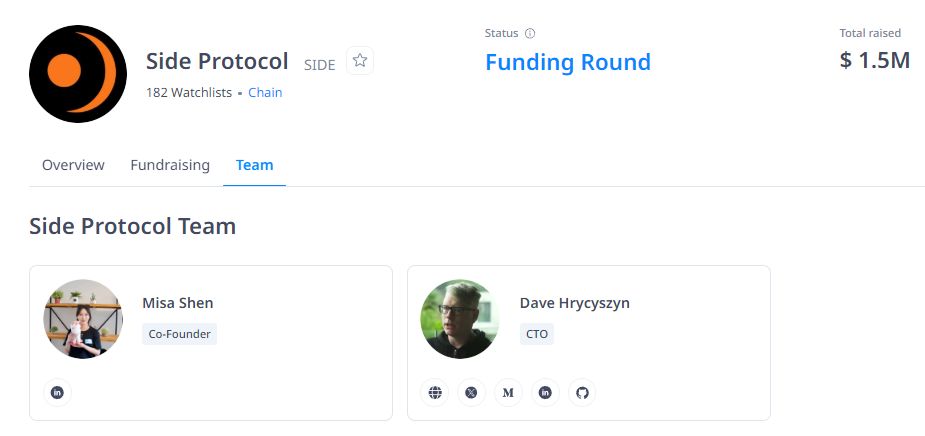The width and height of the screenshot is (925, 436).
Task: Open Misa Shen's LinkedIn profile icon
Action: [59, 393]
